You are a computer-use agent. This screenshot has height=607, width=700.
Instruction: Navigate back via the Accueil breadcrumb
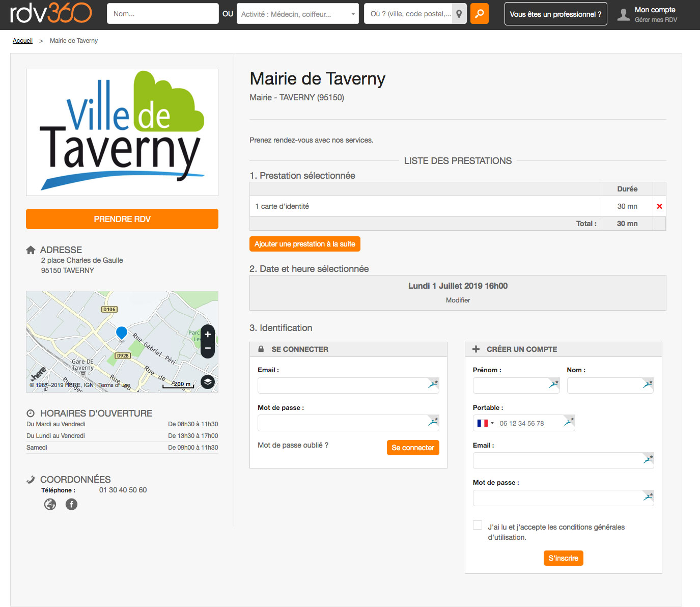tap(22, 40)
